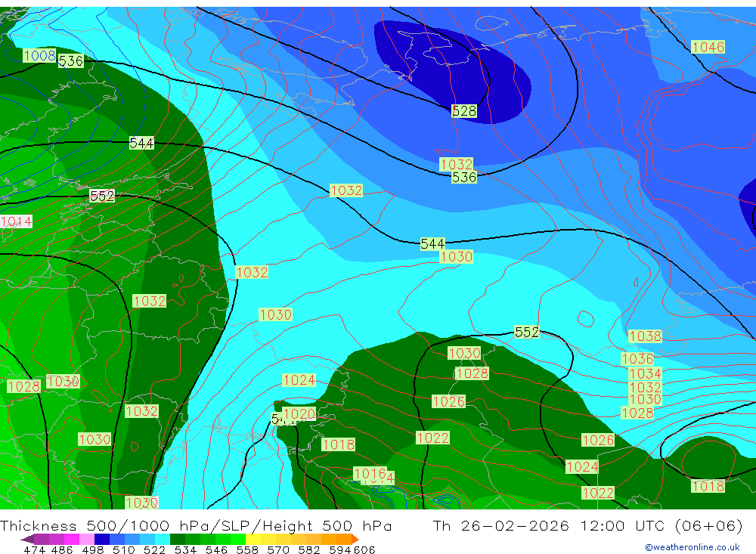Click the '1046' pressure label

pyautogui.click(x=708, y=48)
